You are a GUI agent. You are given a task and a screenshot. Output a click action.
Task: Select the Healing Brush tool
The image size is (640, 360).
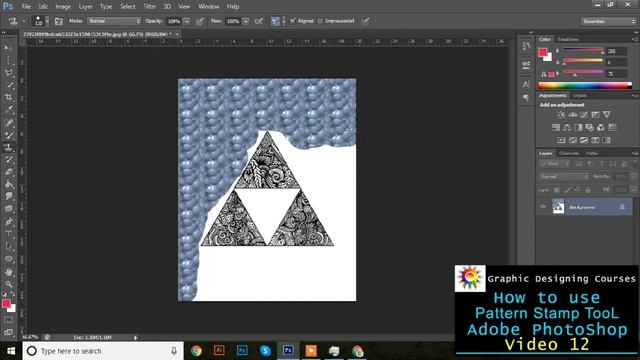pos(9,122)
